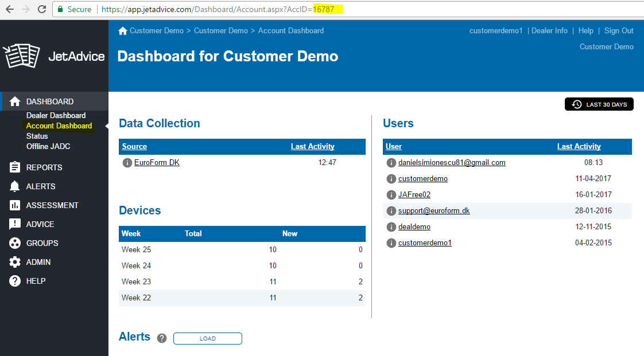Expand the Admin sidebar section
Image resolution: width=644 pixels, height=356 pixels.
coord(38,262)
